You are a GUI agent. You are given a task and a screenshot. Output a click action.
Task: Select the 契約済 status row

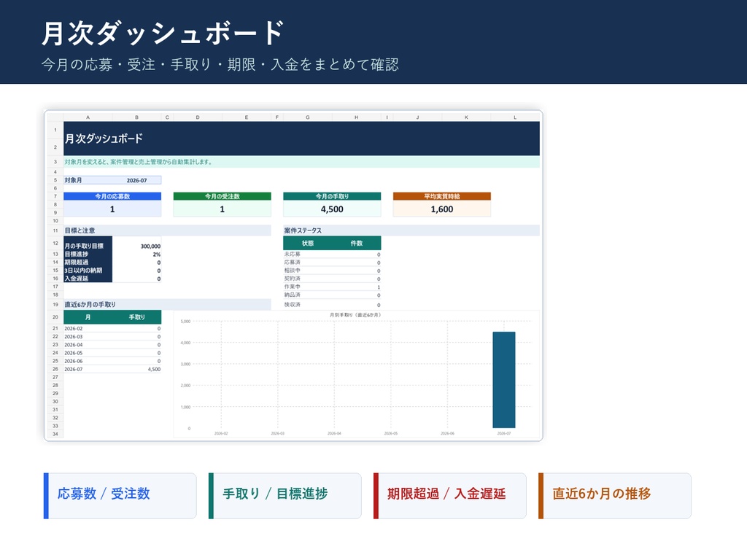point(332,279)
